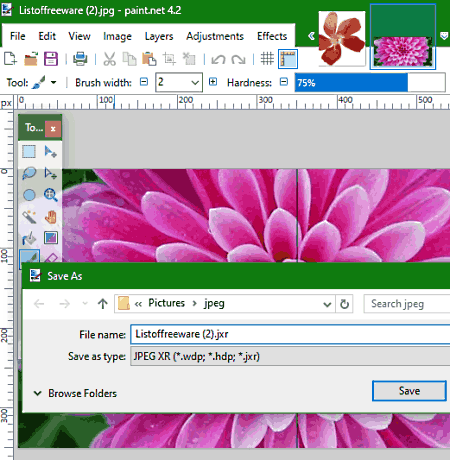Open the Adjustments menu
450x460 pixels.
[x=215, y=36]
